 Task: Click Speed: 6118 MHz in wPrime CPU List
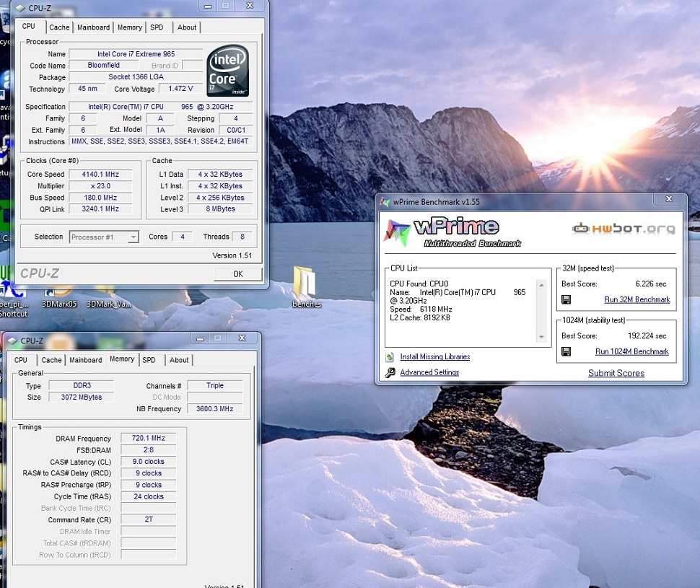click(421, 310)
